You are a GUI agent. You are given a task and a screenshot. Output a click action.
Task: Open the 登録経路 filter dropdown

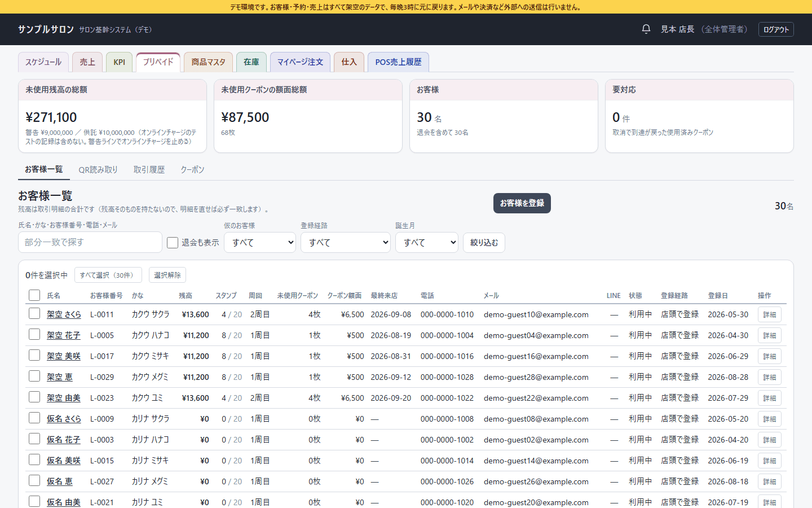(x=346, y=243)
